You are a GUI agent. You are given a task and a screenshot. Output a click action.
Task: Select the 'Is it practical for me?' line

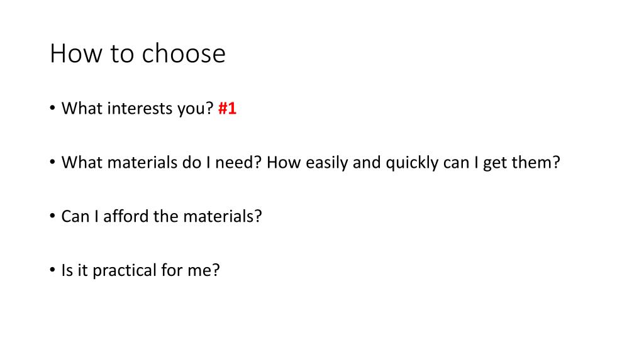coord(140,270)
